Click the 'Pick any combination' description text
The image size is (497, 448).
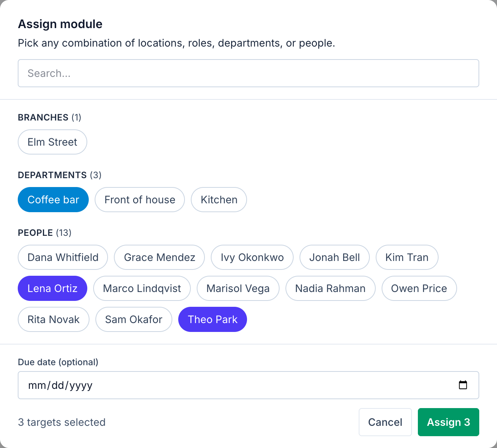point(176,43)
